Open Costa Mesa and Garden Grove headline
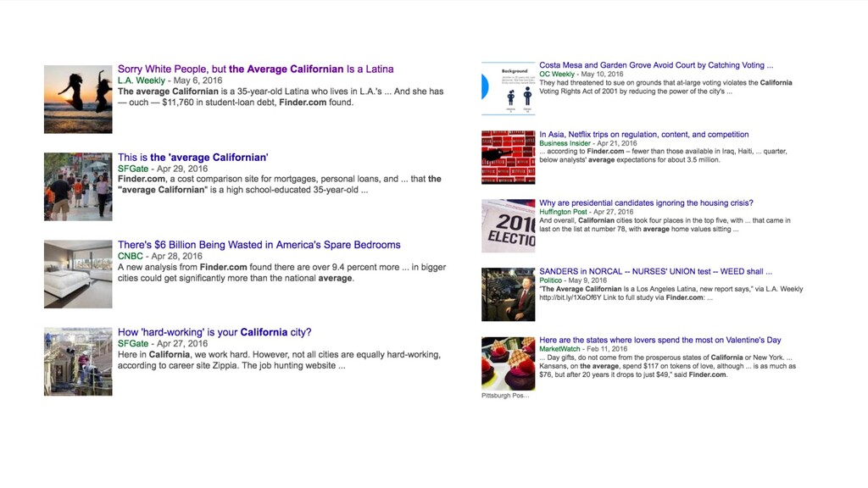The image size is (868, 488). (656, 65)
